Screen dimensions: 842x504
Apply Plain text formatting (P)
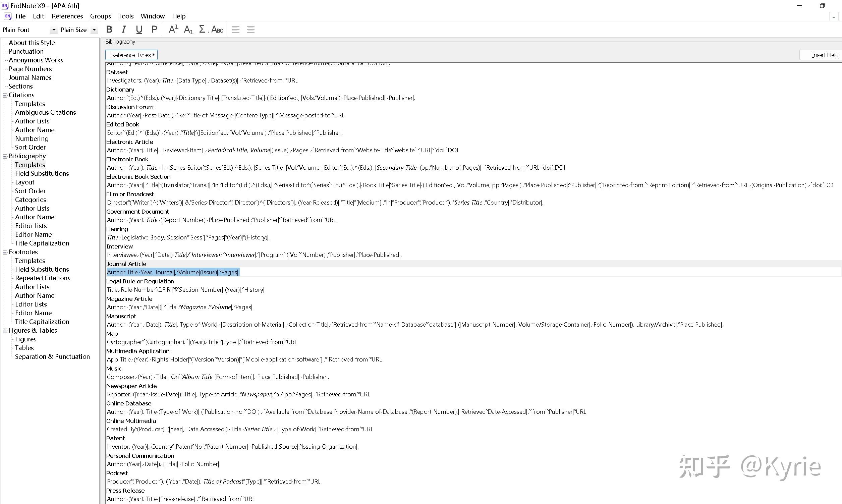[x=154, y=30]
